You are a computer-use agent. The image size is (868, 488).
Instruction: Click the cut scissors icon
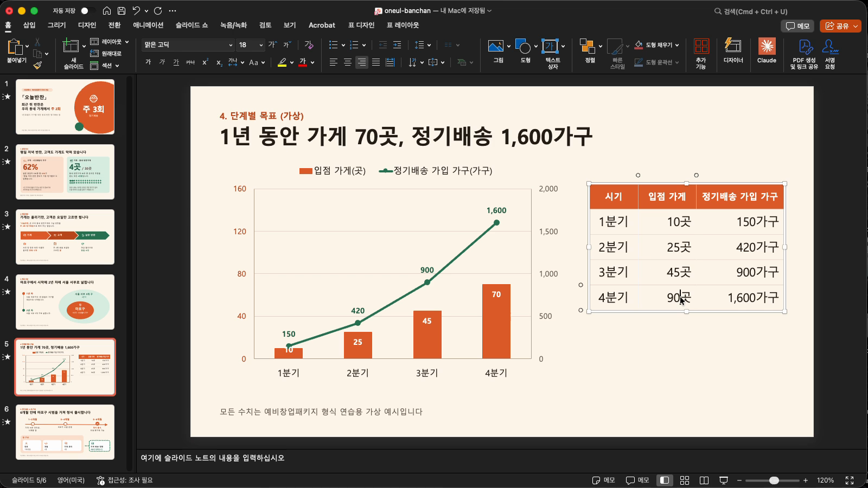37,42
